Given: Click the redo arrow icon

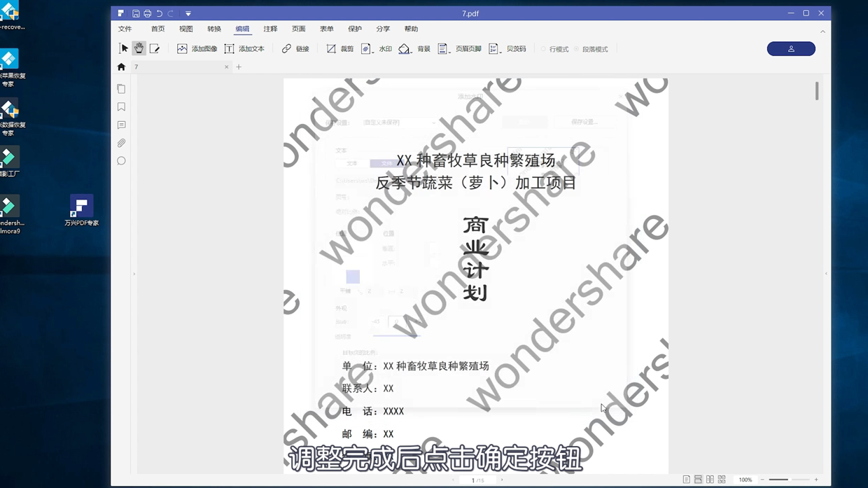Looking at the screenshot, I should point(170,13).
